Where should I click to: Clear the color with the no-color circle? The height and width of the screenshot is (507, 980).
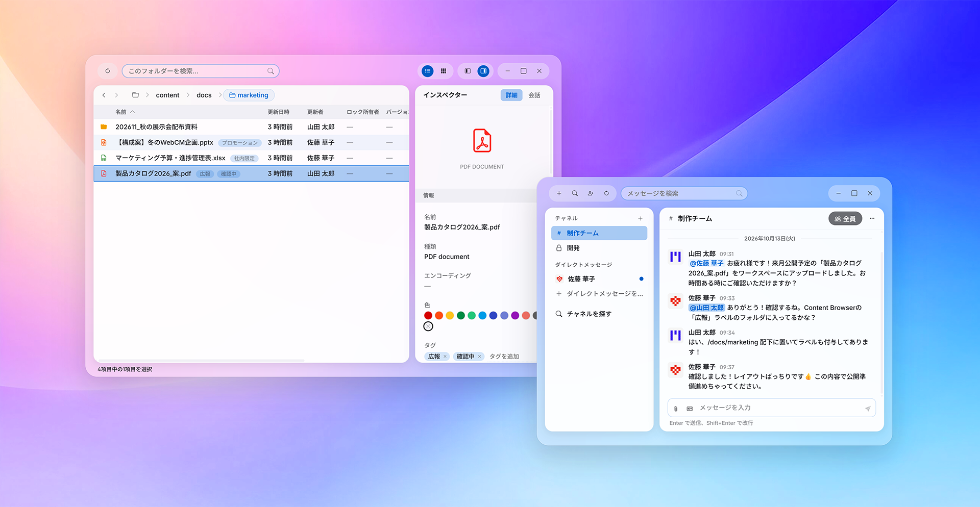[428, 326]
